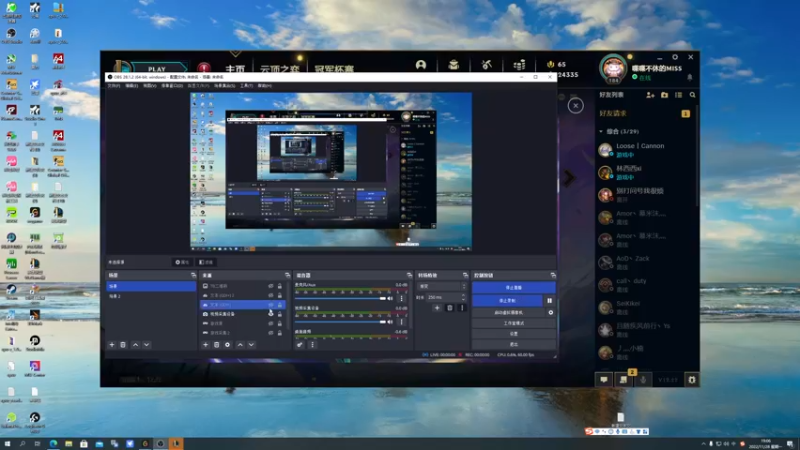800x450 pixels.
Task: Pause the recording with the pause icon
Action: point(549,301)
